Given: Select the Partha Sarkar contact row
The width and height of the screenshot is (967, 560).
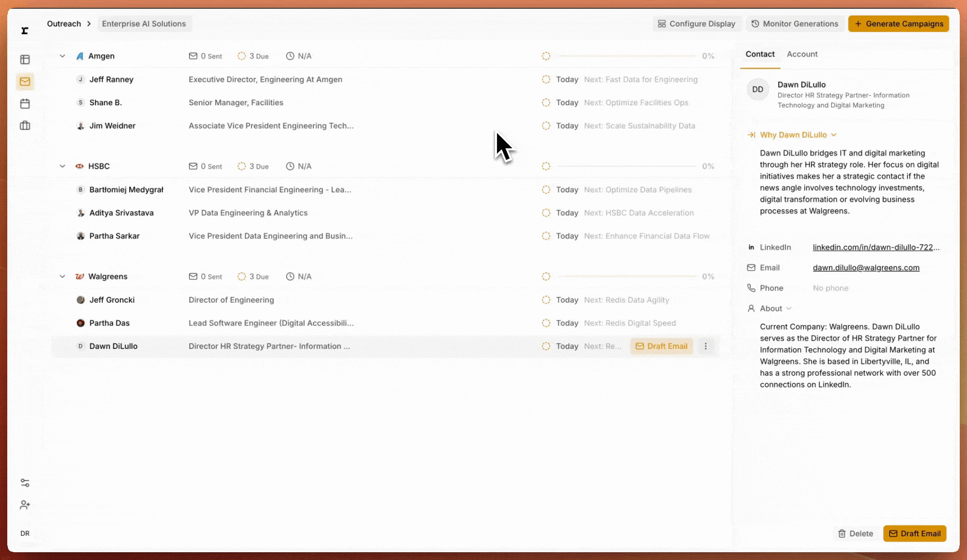Looking at the screenshot, I should pyautogui.click(x=114, y=236).
